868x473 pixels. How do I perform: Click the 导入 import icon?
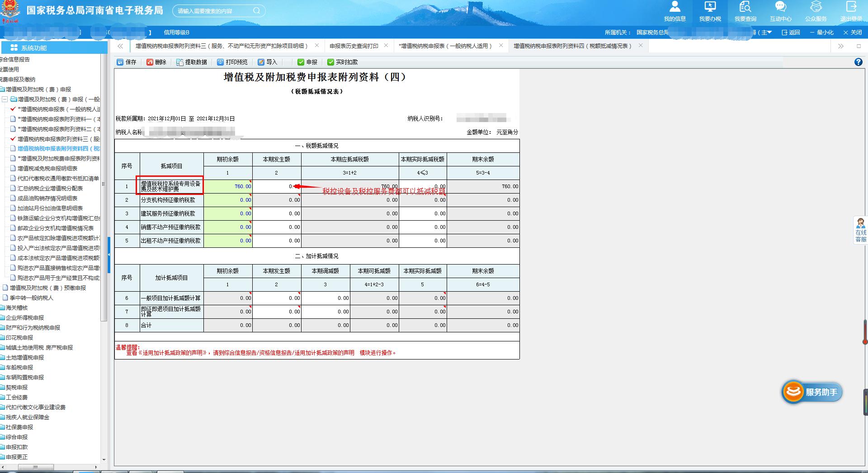tap(261, 62)
